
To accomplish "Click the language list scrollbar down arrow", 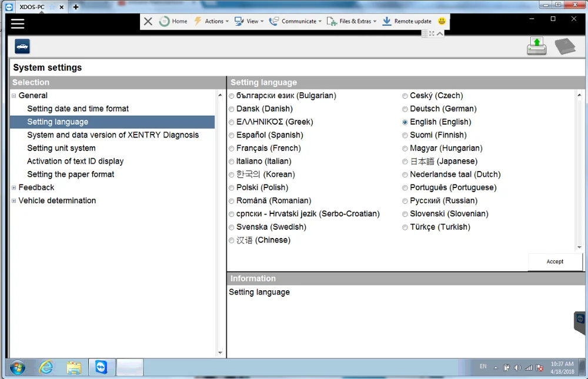I will pyautogui.click(x=579, y=247).
